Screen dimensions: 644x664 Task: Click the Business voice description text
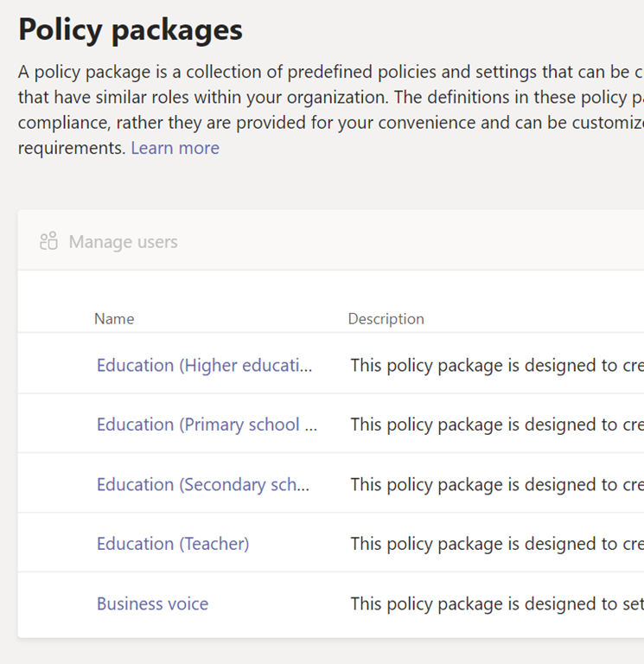coord(496,603)
